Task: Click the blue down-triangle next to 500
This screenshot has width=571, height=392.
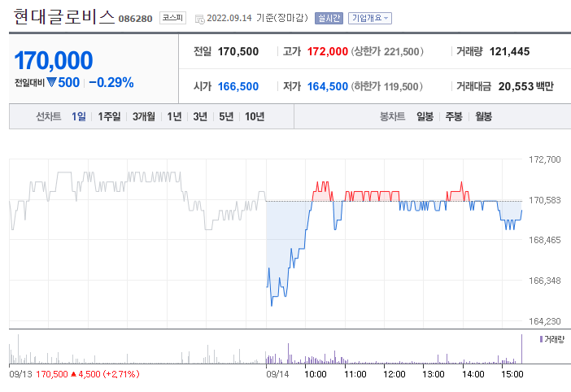Action: coord(52,82)
